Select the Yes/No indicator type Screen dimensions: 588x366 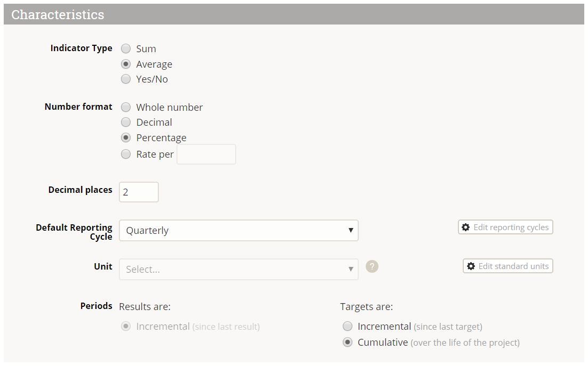(126, 79)
